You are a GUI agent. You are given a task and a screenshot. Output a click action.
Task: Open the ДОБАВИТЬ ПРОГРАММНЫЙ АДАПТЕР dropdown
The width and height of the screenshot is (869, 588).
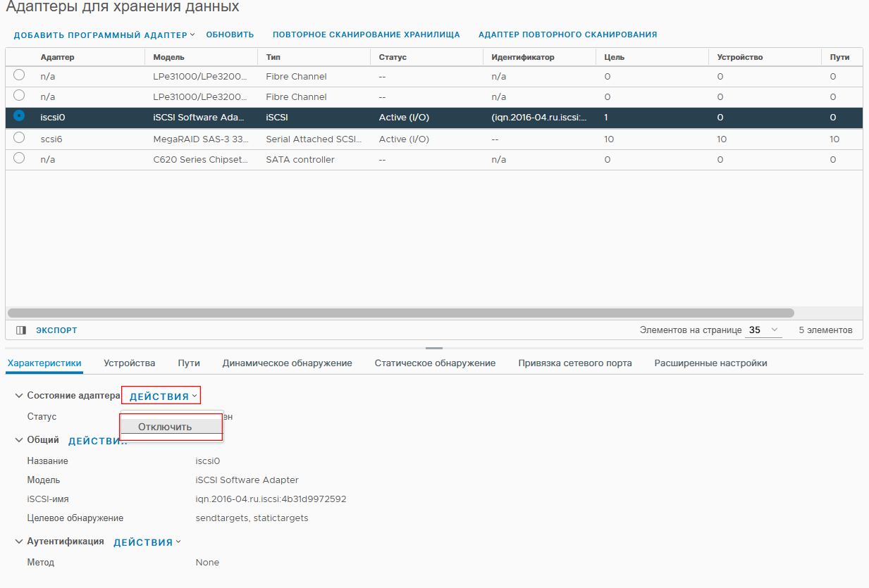(x=104, y=35)
